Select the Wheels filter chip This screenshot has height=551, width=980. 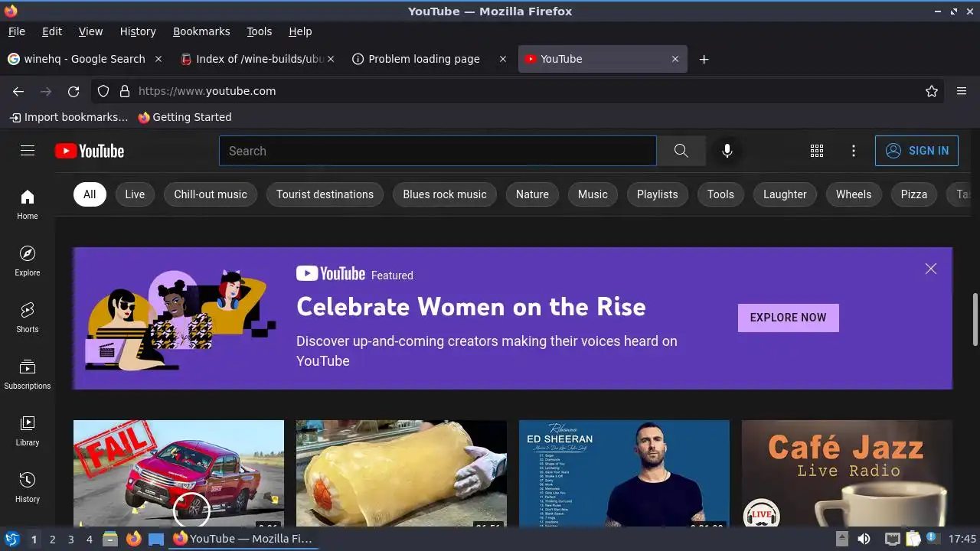[854, 194]
